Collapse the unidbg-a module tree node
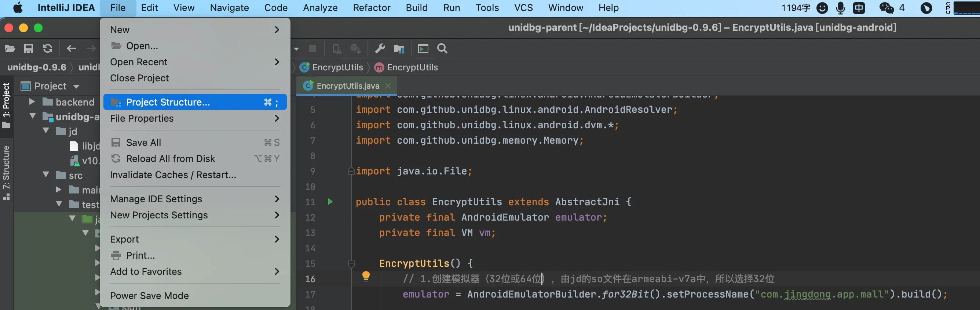The width and height of the screenshot is (980, 310). point(33,116)
